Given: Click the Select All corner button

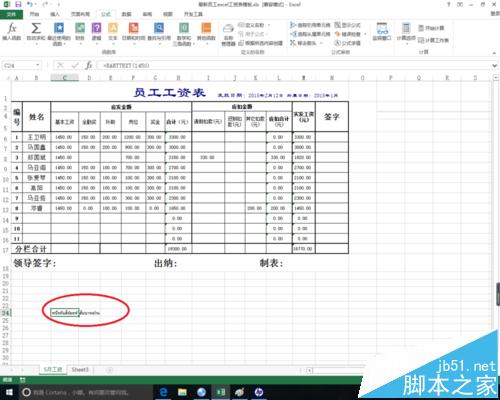Looking at the screenshot, I should point(6,78).
